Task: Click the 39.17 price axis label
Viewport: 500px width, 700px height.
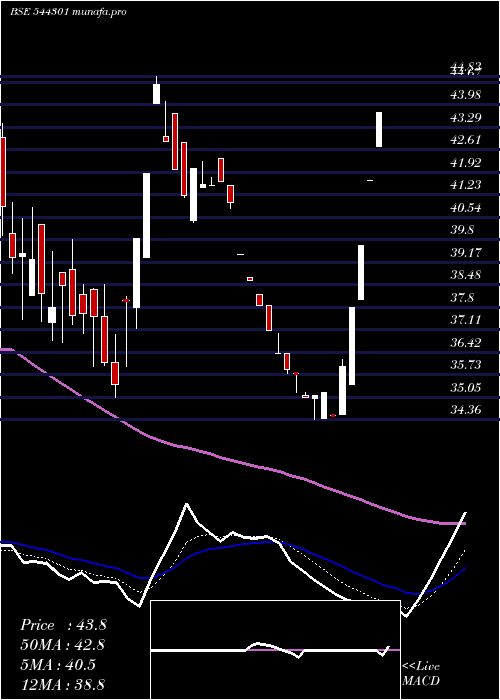Action: coord(466,253)
